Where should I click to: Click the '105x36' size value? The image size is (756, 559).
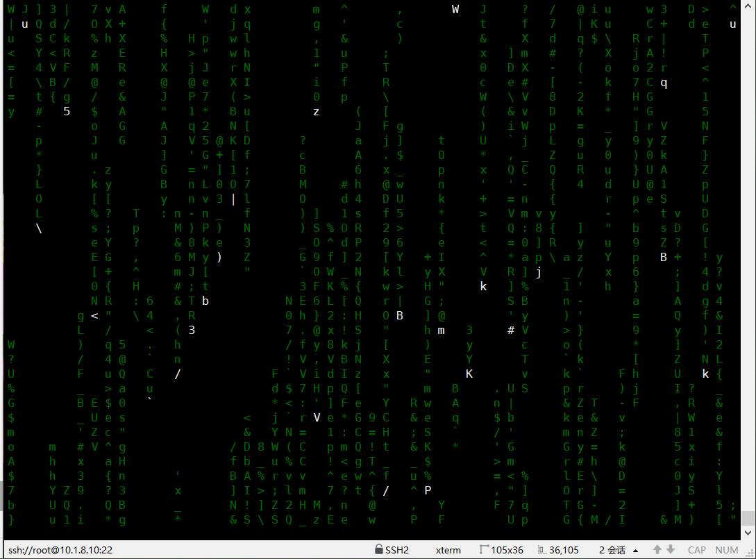(x=507, y=550)
